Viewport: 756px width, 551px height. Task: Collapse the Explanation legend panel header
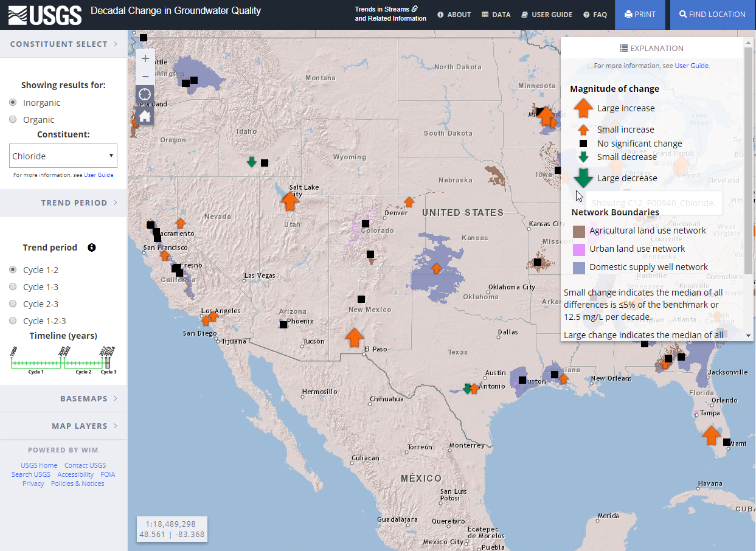652,48
